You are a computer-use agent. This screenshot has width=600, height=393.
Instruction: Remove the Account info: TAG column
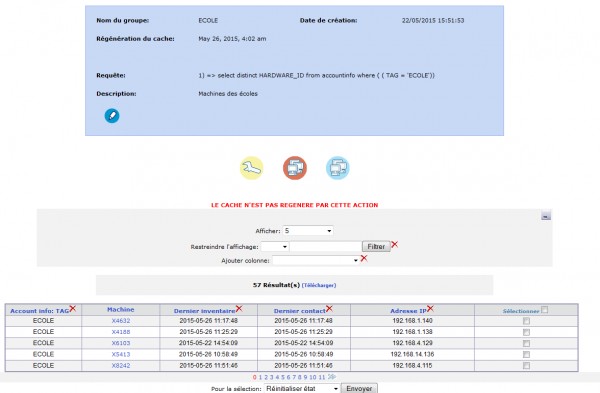(73, 308)
